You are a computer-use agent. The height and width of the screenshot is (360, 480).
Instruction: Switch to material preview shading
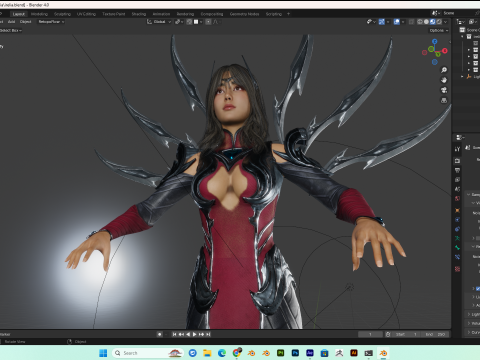pyautogui.click(x=433, y=22)
